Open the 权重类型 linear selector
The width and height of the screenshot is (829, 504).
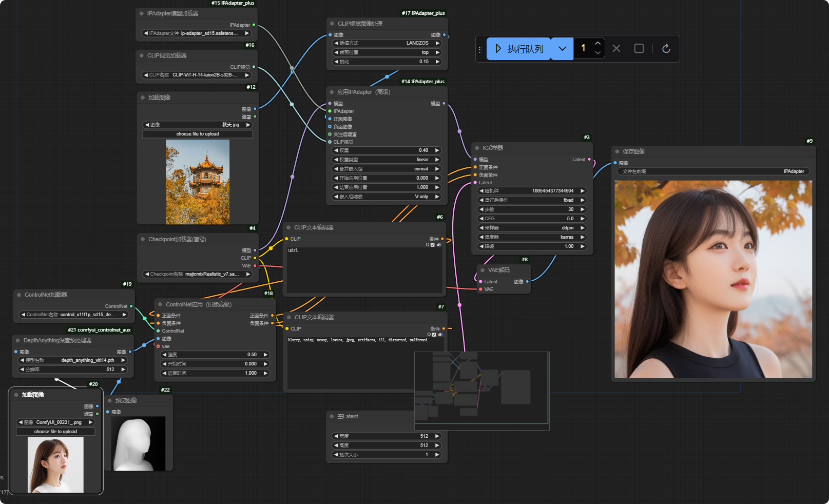coord(387,160)
